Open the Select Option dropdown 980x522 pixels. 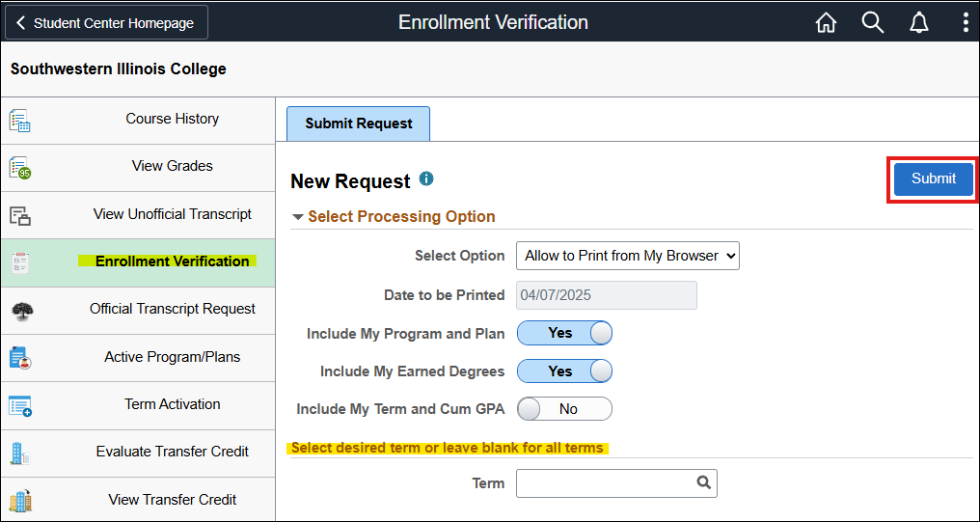click(628, 256)
